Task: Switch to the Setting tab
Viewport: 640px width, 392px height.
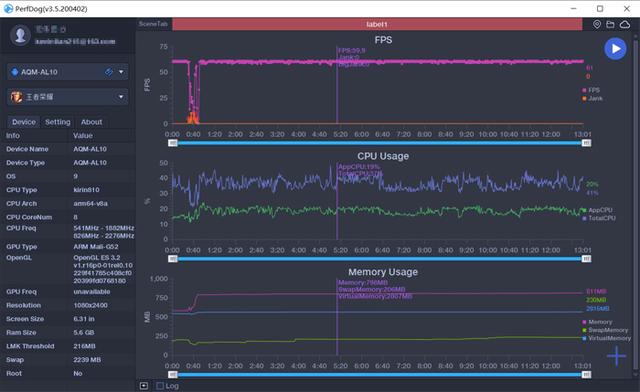Action: (x=58, y=122)
